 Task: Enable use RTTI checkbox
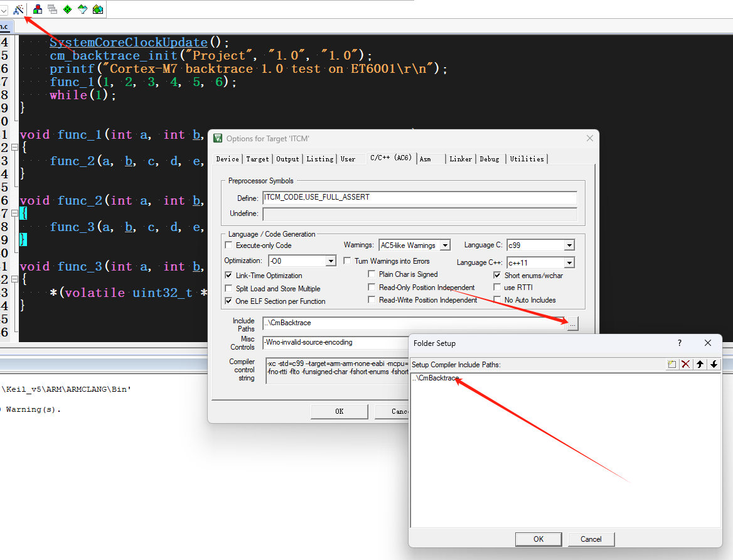pos(497,287)
